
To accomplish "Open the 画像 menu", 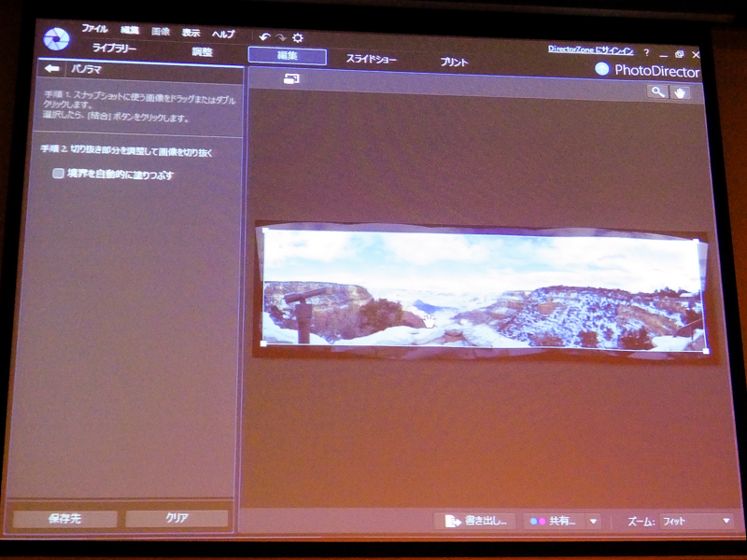I will point(161,32).
